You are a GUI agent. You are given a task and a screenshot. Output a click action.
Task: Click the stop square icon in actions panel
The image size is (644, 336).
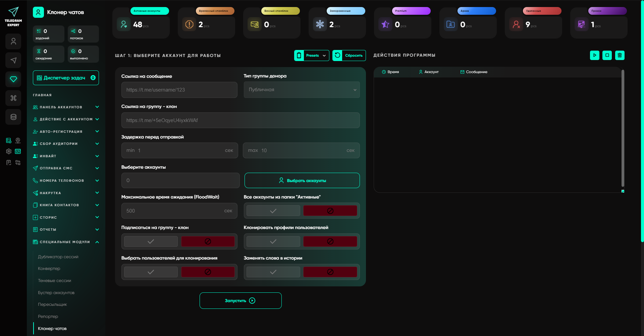click(607, 55)
